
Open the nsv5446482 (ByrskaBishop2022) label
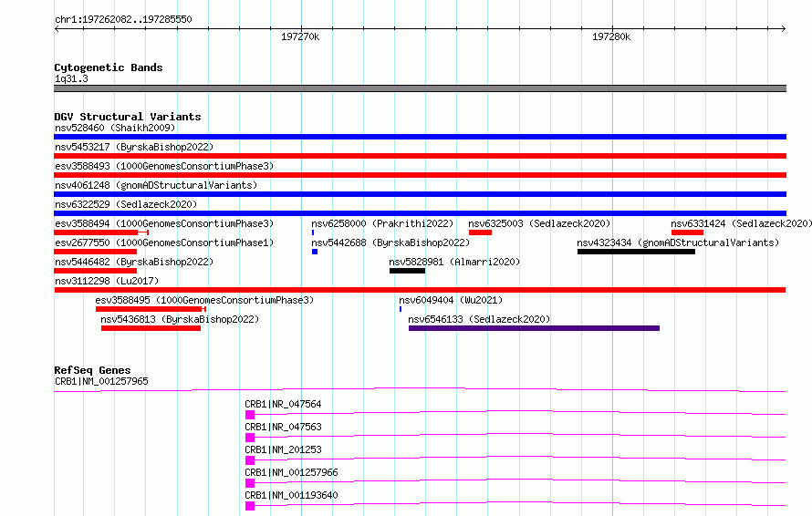134,262
